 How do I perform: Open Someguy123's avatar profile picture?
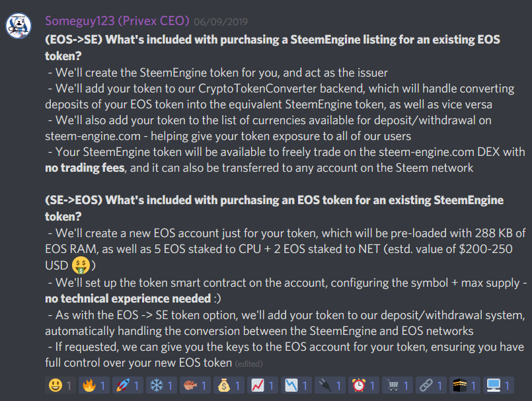[20, 26]
